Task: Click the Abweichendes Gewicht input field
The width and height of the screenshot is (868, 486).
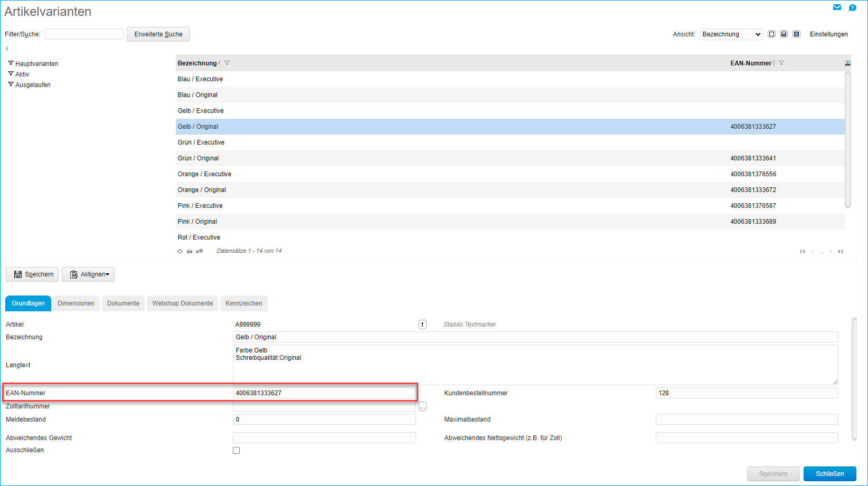Action: tap(324, 438)
